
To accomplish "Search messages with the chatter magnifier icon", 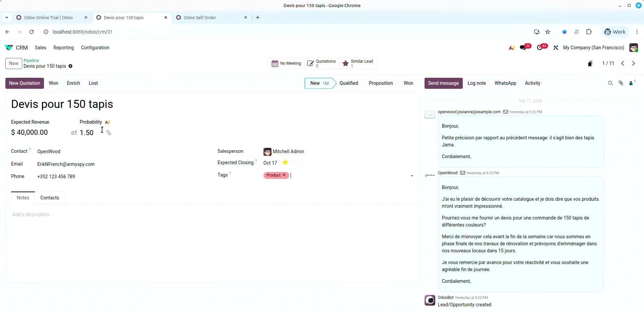I will pyautogui.click(x=610, y=83).
